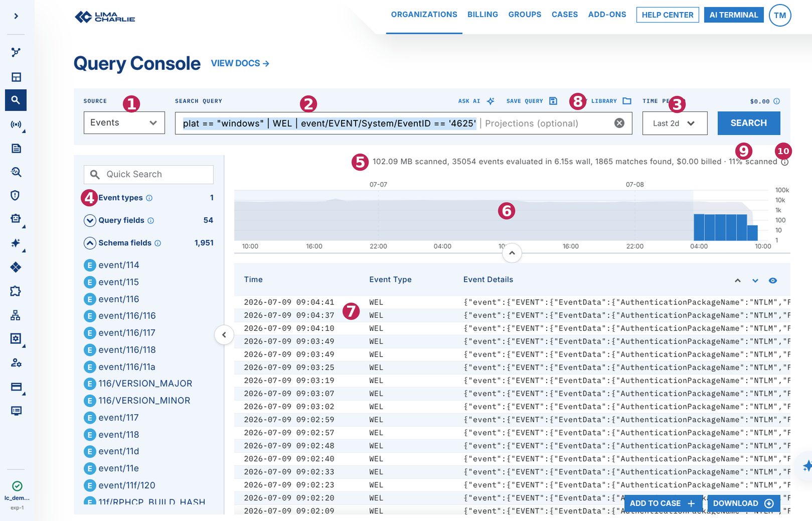The width and height of the screenshot is (812, 521).
Task: Open the user management icon in sidebar
Action: (16, 363)
